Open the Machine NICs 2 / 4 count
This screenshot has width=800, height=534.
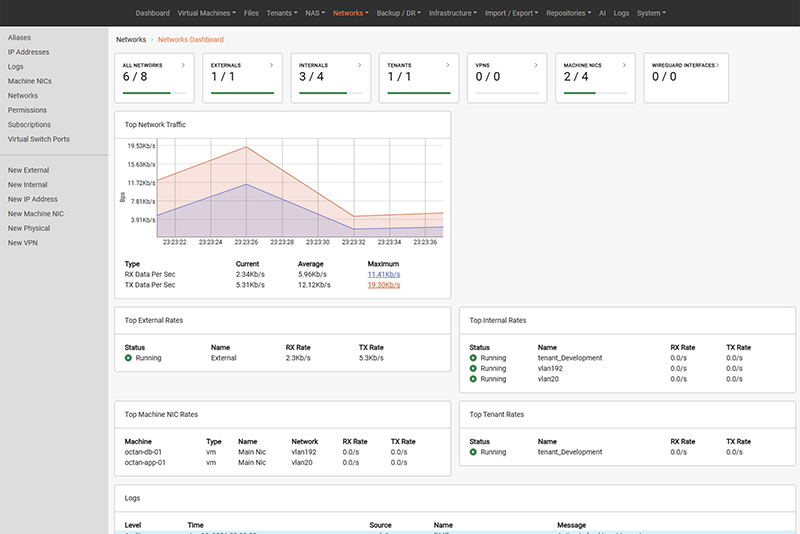(x=576, y=77)
